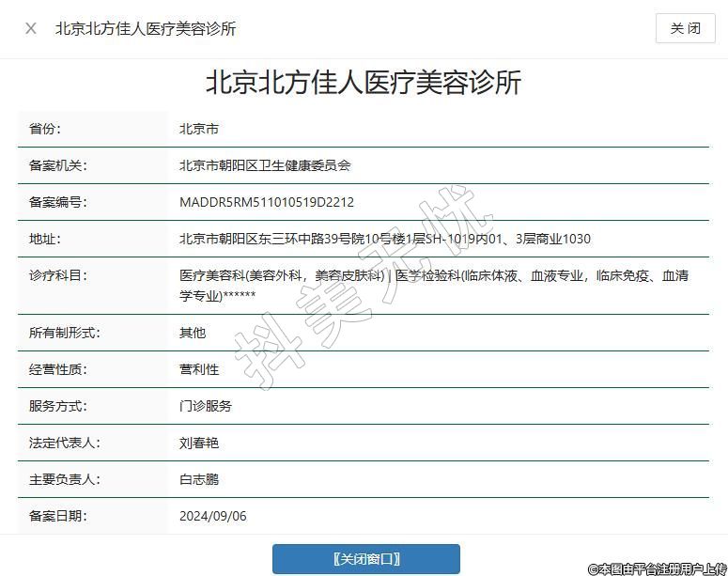The width and height of the screenshot is (728, 576).
Task: Click the address text starting 北京市朝阳区东三环中路
Action: click(x=385, y=239)
